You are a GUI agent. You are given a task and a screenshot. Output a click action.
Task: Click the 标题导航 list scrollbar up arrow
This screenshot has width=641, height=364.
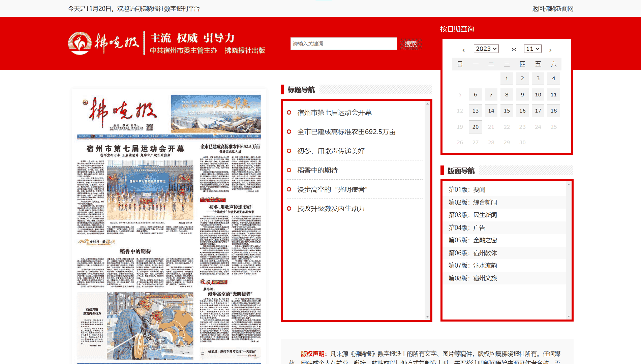pos(427,104)
